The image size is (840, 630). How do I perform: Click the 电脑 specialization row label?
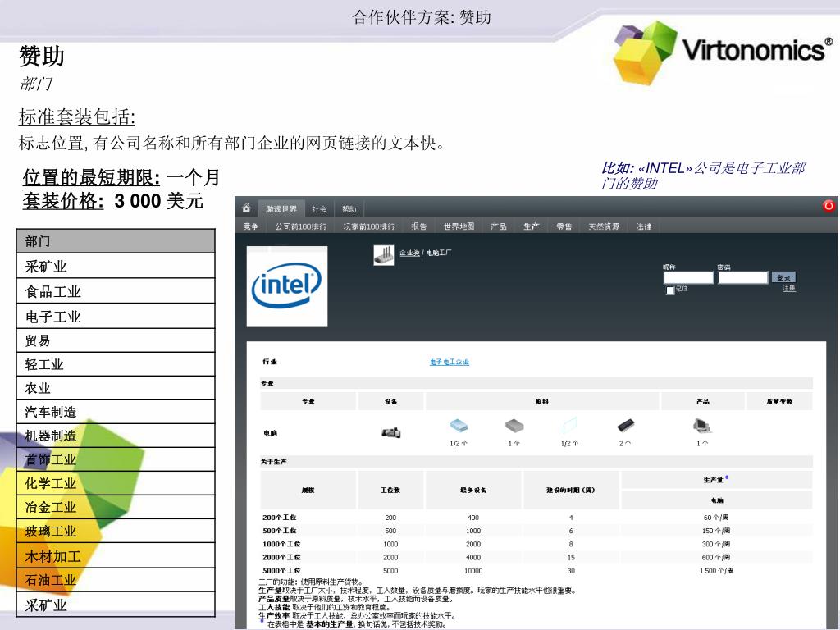(x=271, y=433)
